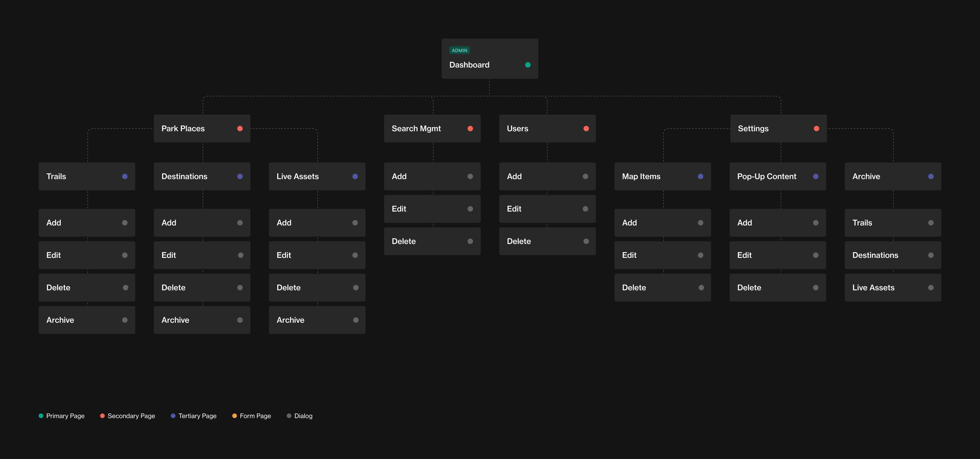Click the Tertiary Page legend label

(197, 416)
